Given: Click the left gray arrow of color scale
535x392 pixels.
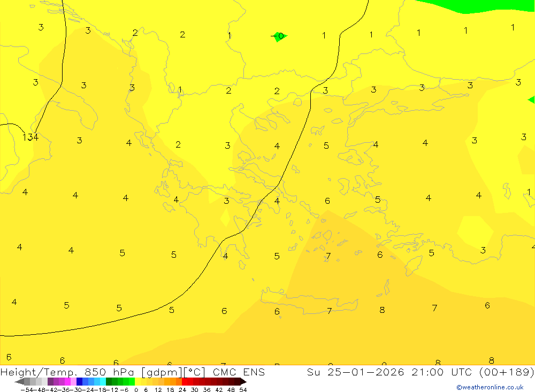Looking at the screenshot, I should 19,381.
